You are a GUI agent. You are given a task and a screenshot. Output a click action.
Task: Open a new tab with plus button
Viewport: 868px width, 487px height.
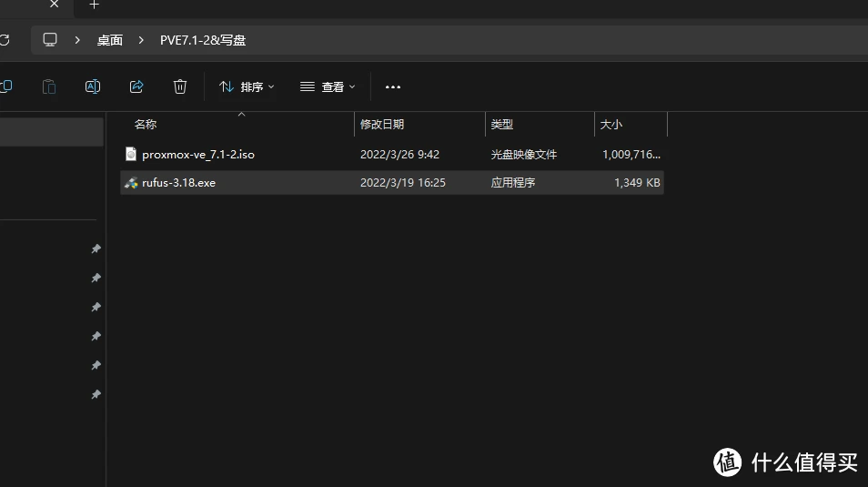(94, 5)
